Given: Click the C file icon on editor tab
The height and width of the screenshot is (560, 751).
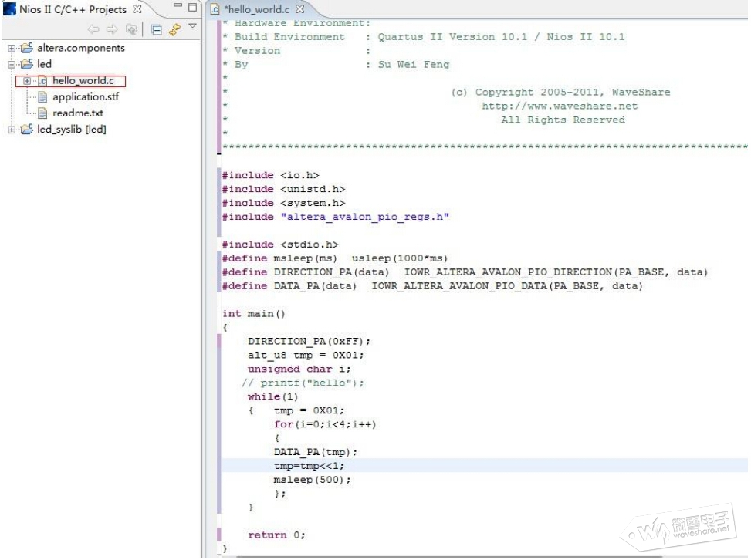Looking at the screenshot, I should (x=215, y=9).
